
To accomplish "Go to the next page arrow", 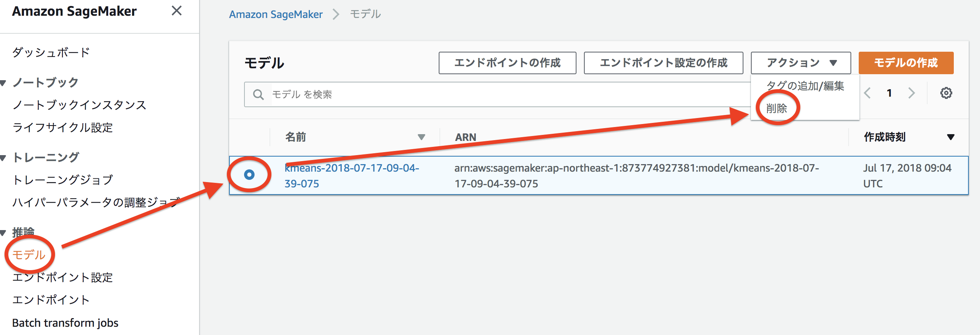I will pyautogui.click(x=911, y=93).
